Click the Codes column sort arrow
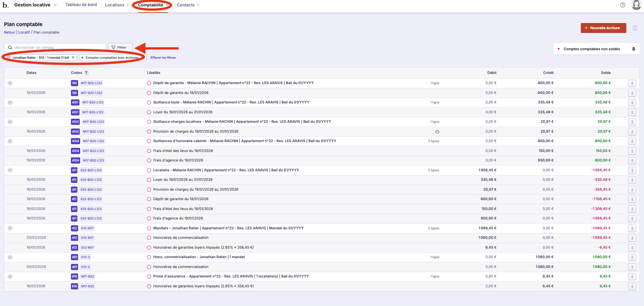Screen dimensions: 644x306 87,73
